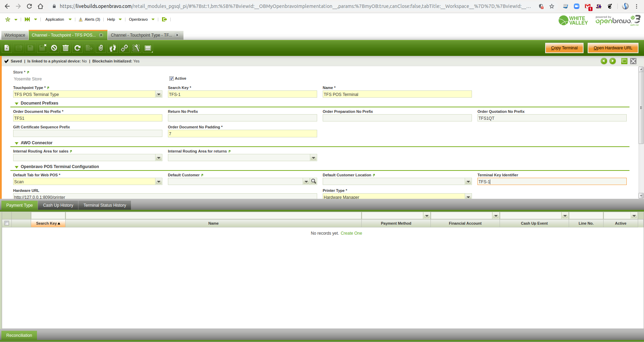Switch to the Workspace tab
Image resolution: width=644 pixels, height=342 pixels.
(15, 35)
